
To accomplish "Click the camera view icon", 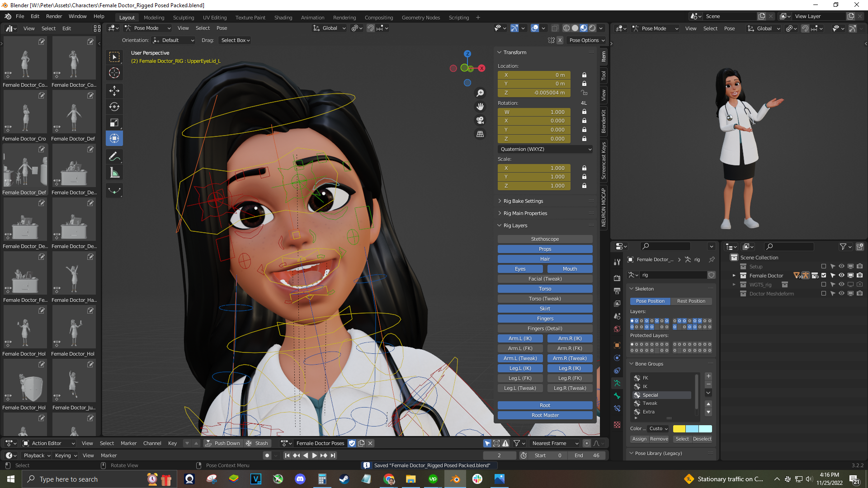I will (x=480, y=120).
